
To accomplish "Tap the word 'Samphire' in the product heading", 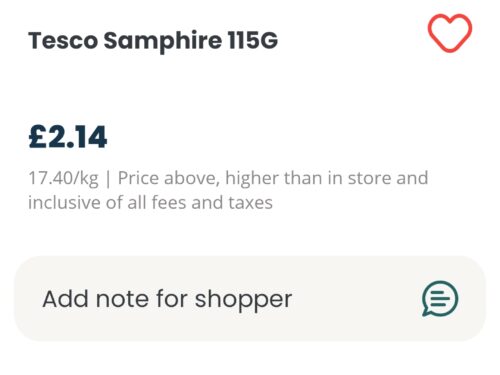I will click(x=163, y=41).
